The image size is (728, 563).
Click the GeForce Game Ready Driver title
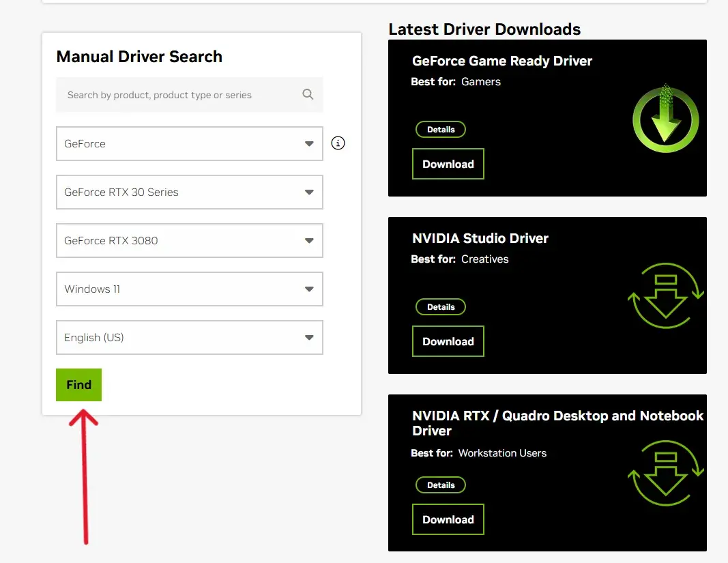tap(502, 61)
